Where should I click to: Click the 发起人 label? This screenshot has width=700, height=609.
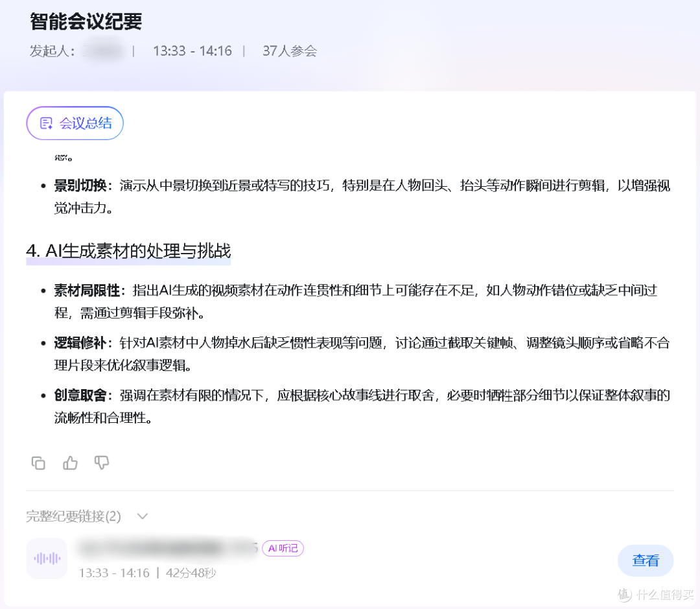pyautogui.click(x=52, y=51)
